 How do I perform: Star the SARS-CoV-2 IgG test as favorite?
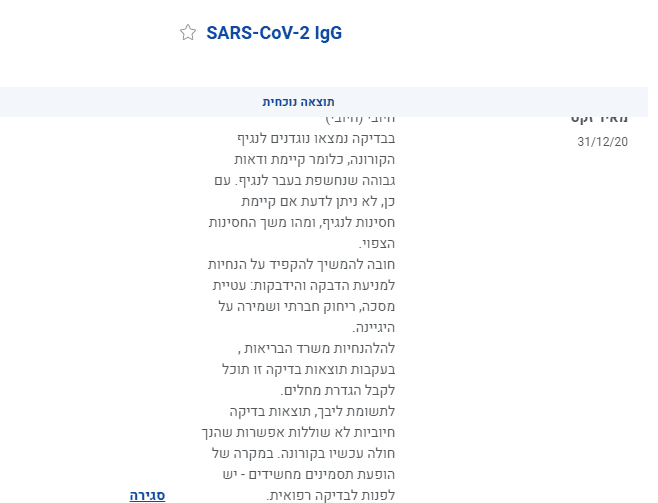pos(188,33)
